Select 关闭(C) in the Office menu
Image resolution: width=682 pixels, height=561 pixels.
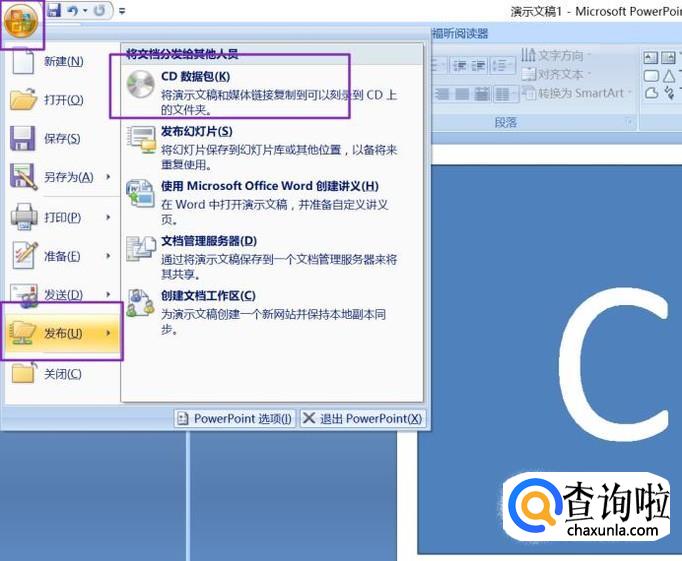click(x=61, y=374)
